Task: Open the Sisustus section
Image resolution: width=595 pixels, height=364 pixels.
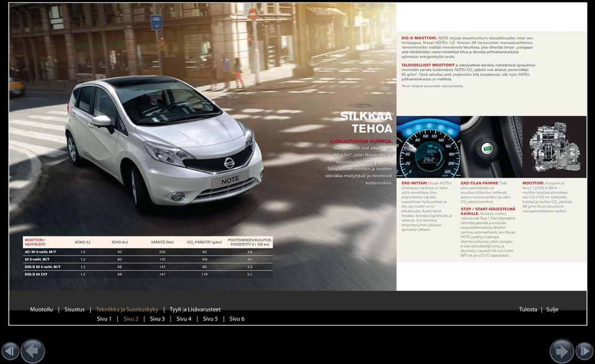Action: pyautogui.click(x=74, y=310)
